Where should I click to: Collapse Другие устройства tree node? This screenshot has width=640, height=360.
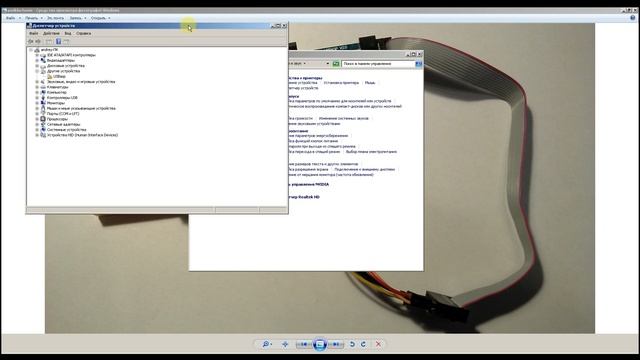click(x=37, y=71)
